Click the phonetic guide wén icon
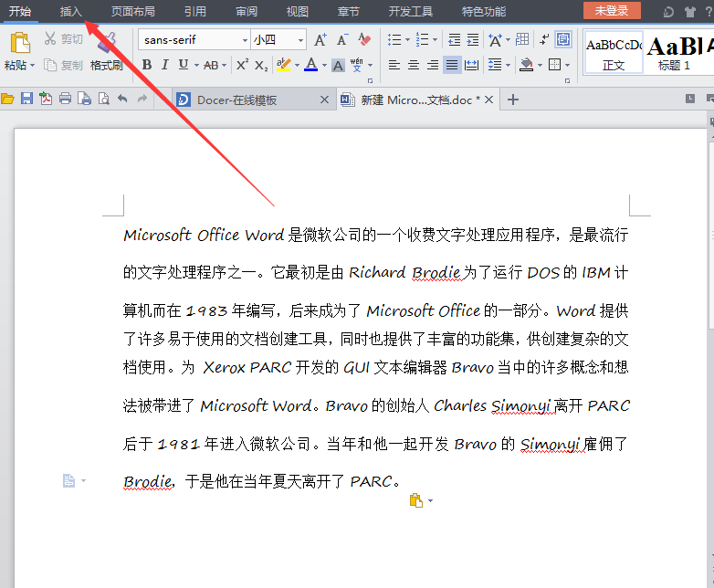Image resolution: width=714 pixels, height=588 pixels. point(357,65)
